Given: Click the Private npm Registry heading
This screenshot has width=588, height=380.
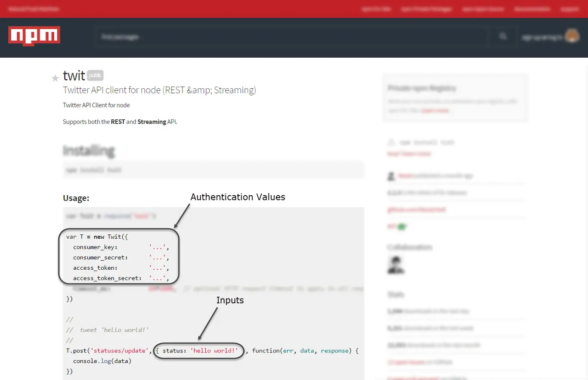Looking at the screenshot, I should (422, 88).
